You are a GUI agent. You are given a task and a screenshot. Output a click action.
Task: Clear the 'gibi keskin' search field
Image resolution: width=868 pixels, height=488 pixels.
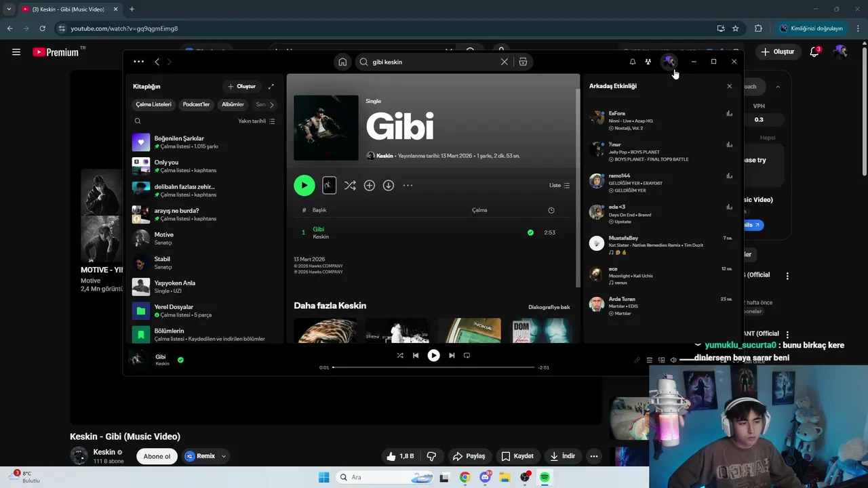505,62
